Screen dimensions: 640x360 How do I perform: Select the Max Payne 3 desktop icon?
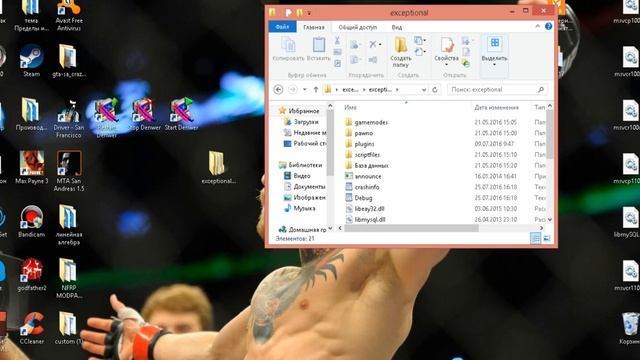(x=31, y=167)
